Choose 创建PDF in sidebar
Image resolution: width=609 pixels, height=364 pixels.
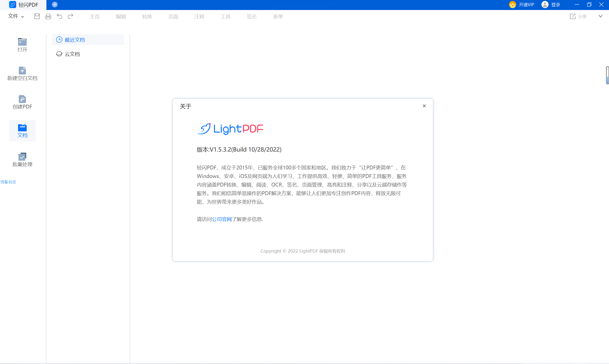[22, 102]
